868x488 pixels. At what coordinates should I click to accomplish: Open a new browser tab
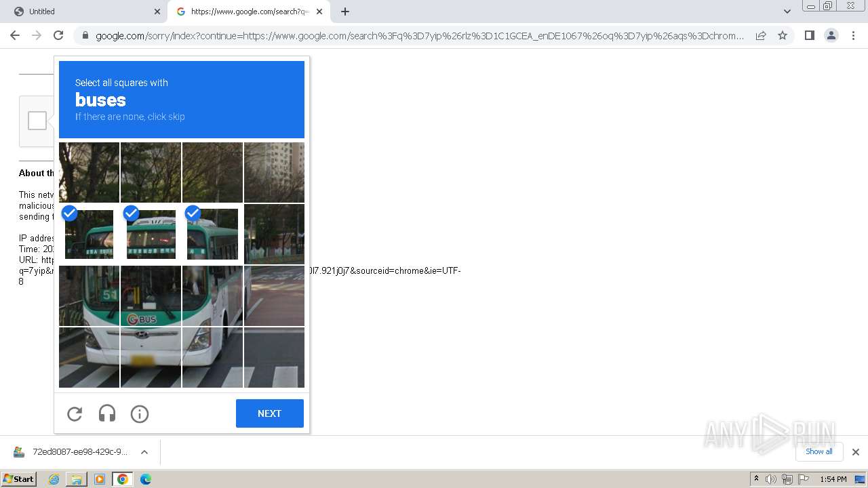345,12
